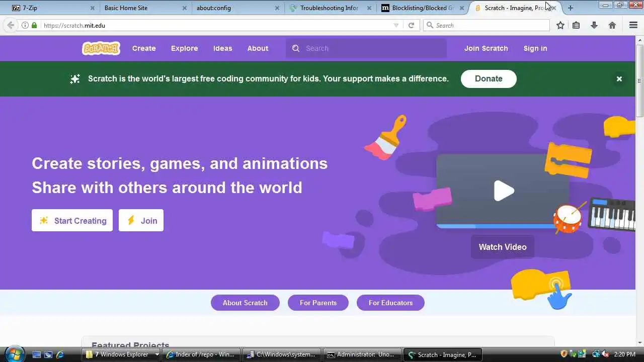
Task: Click the About Scratch pill button
Action: (x=245, y=303)
